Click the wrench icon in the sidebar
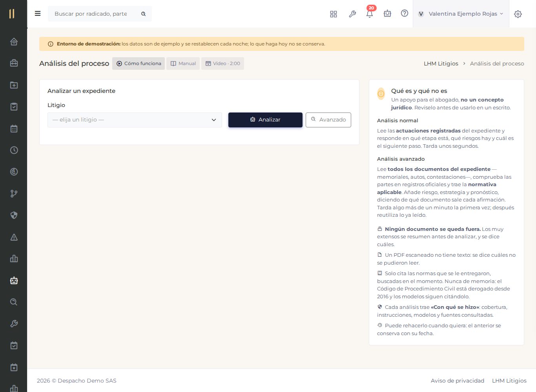536x392 pixels. tap(14, 324)
